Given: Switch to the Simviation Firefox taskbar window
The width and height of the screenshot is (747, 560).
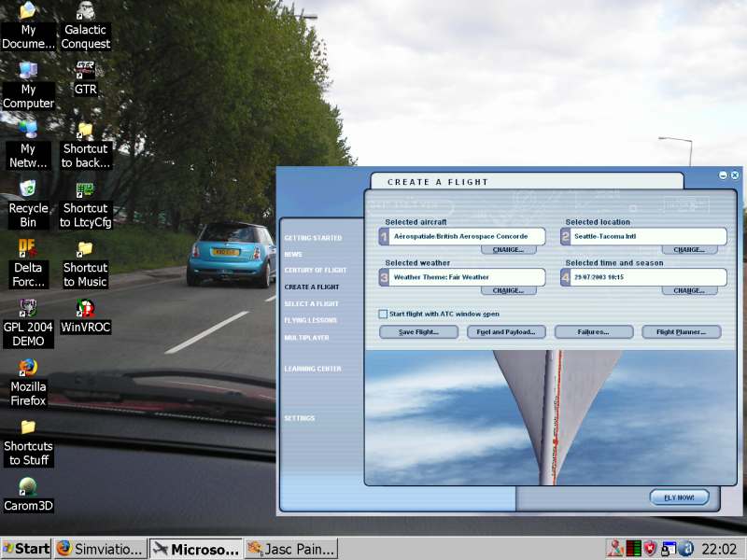Looking at the screenshot, I should [101, 549].
